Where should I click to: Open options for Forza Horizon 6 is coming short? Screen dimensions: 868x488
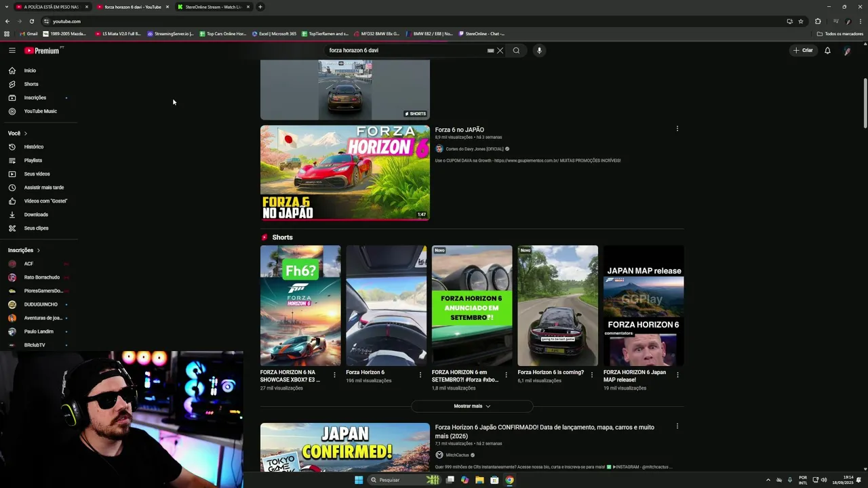click(x=591, y=375)
